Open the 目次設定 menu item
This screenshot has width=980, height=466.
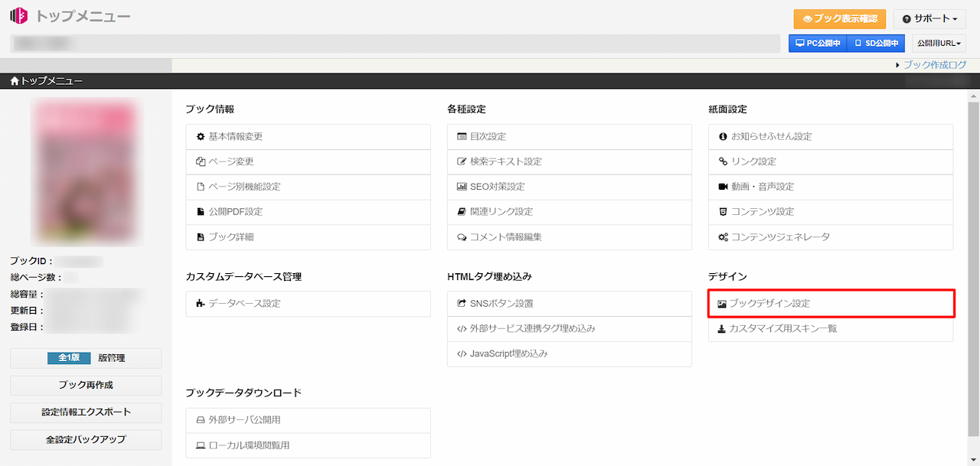[488, 137]
